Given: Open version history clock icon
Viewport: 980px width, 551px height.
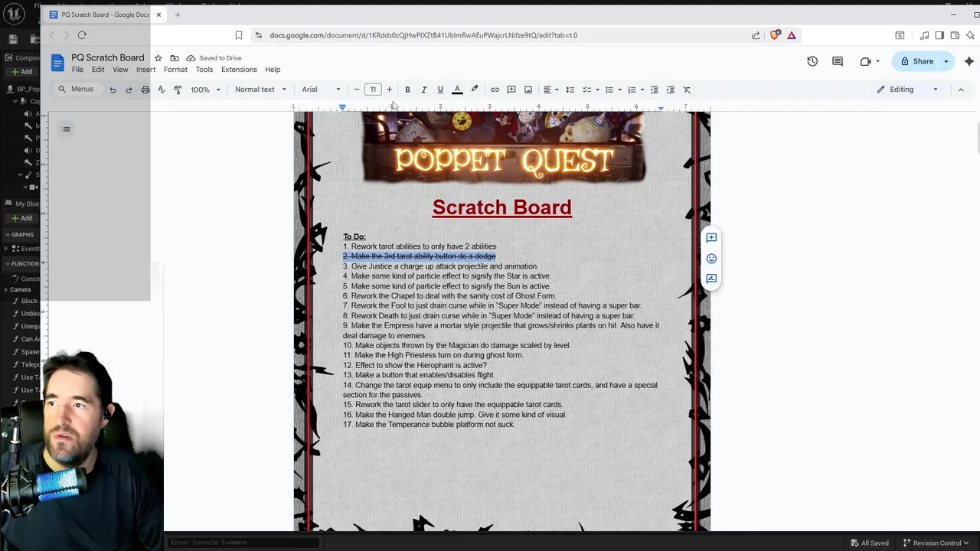Looking at the screenshot, I should coord(812,61).
